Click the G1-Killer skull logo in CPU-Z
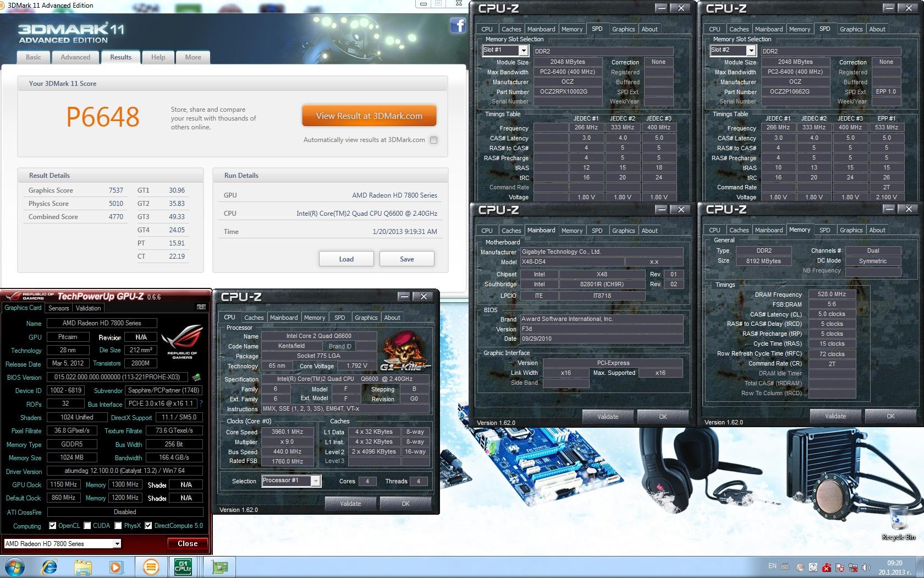This screenshot has height=578, width=924. pos(405,351)
